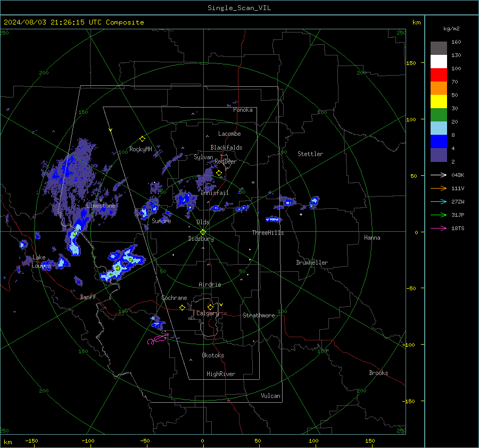479x448 pixels.
Task: Click the Vulcan town label
Action: (270, 396)
